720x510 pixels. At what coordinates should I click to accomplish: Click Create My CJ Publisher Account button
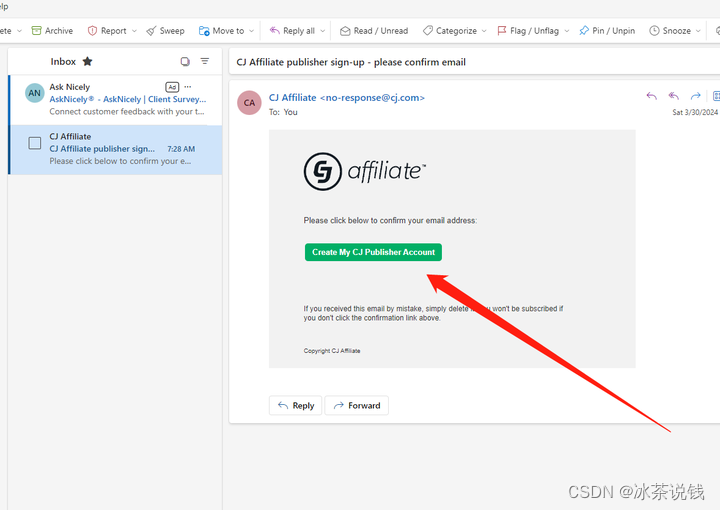pos(373,252)
